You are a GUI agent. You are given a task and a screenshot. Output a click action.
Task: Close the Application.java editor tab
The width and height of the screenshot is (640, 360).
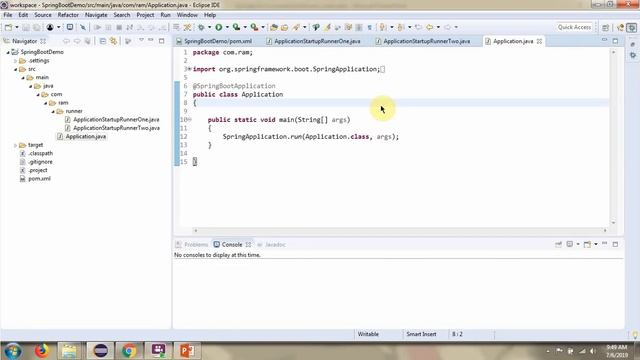coord(540,41)
